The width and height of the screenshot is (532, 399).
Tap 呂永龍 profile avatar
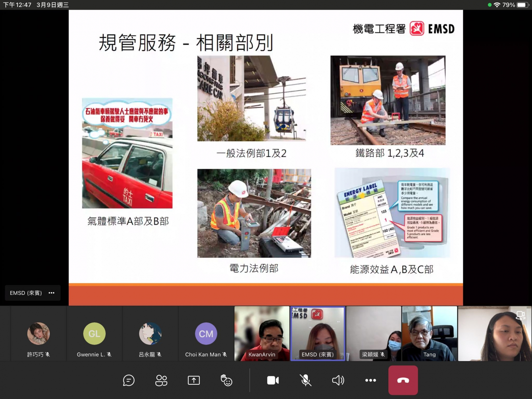(150, 333)
